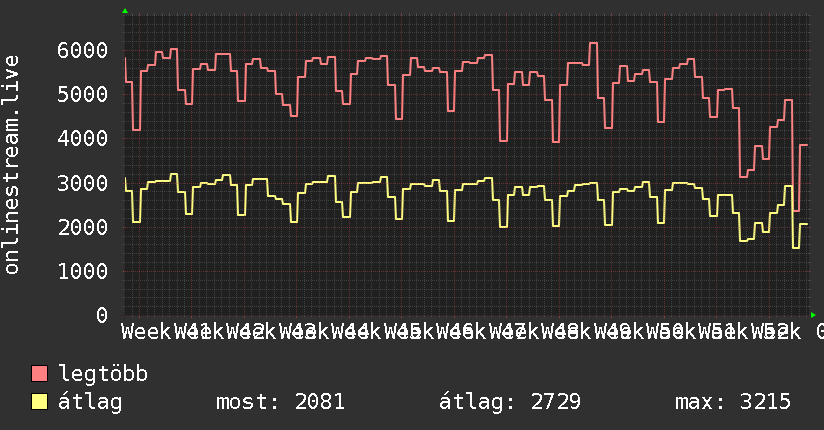Click the max: 3215 statistic
Viewport: 824px width, 430px height.
coord(733,402)
